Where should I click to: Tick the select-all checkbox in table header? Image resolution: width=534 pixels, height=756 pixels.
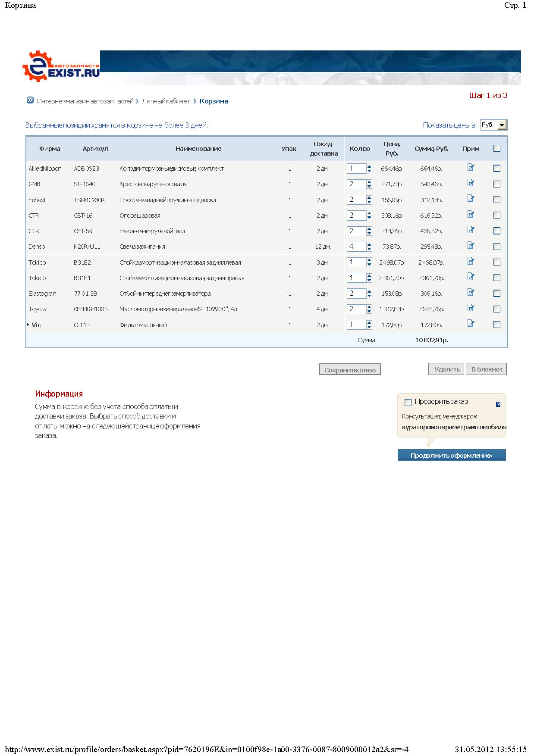(497, 148)
